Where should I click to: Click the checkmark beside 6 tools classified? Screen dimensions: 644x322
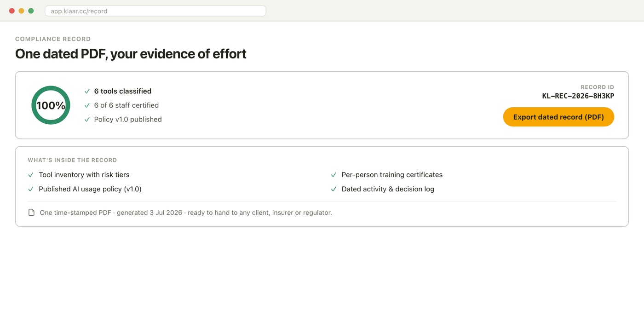click(x=87, y=91)
